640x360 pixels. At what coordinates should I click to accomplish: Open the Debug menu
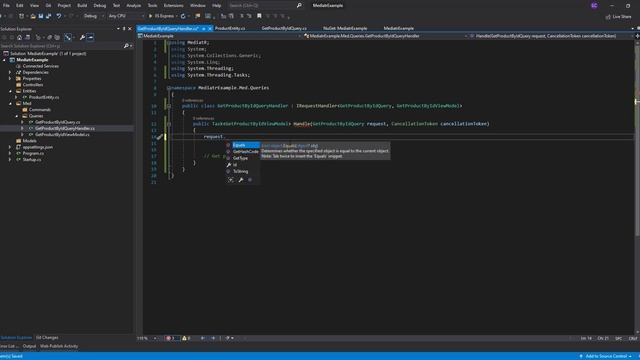point(100,6)
